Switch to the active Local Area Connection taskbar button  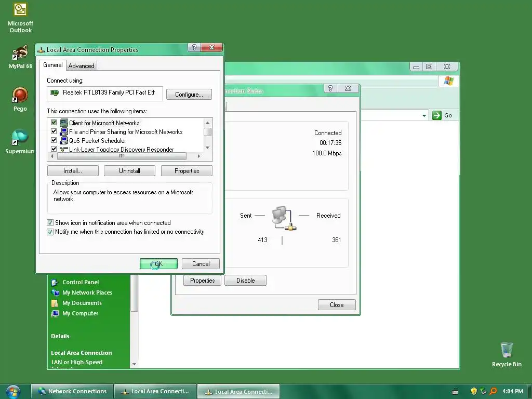coord(238,391)
